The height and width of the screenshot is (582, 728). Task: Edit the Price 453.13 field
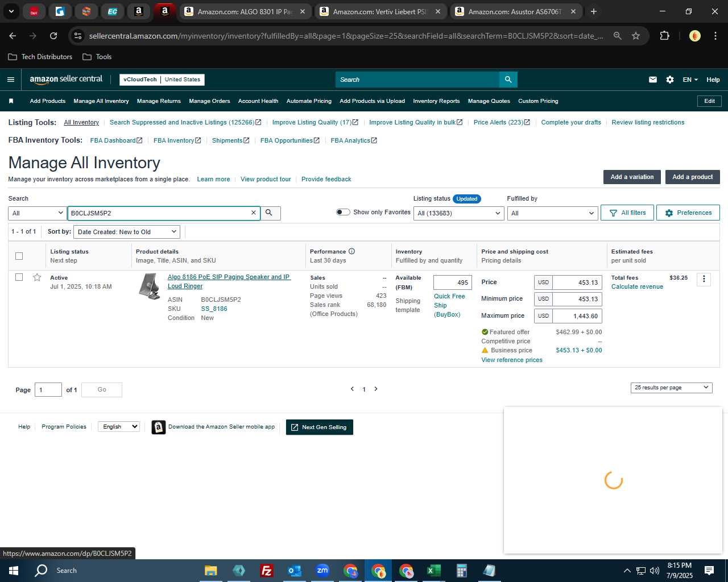point(577,282)
